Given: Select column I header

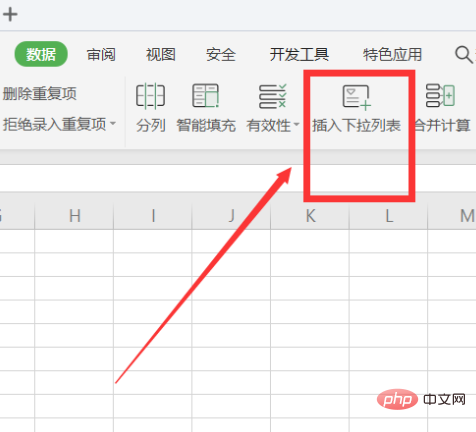Looking at the screenshot, I should tap(153, 215).
